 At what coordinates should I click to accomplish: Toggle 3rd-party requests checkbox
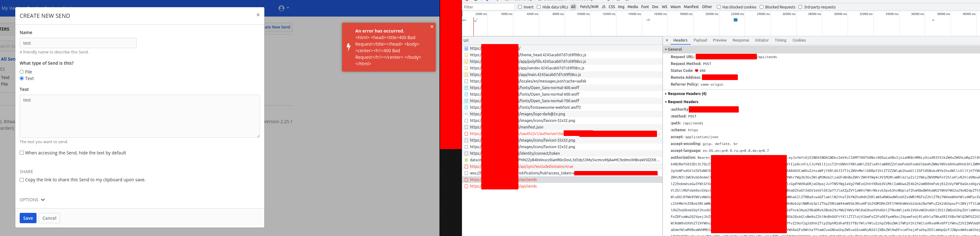(800, 7)
